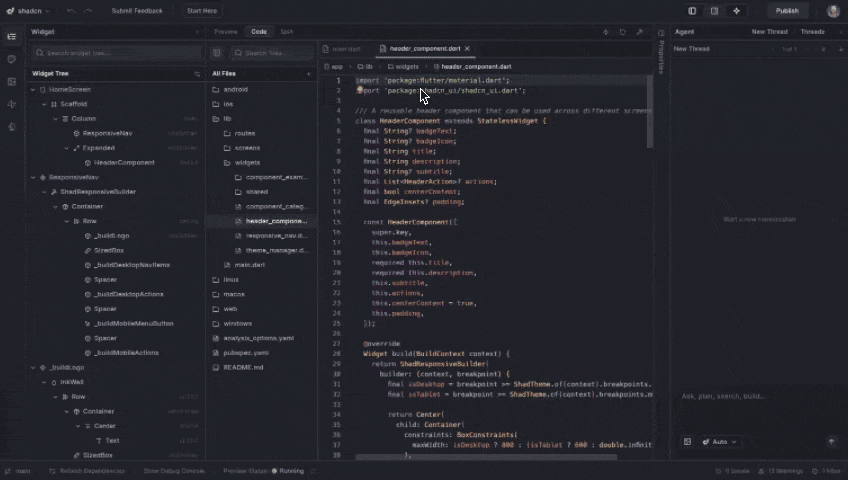Click the image attach icon in agent
848x480 pixels.
[687, 442]
